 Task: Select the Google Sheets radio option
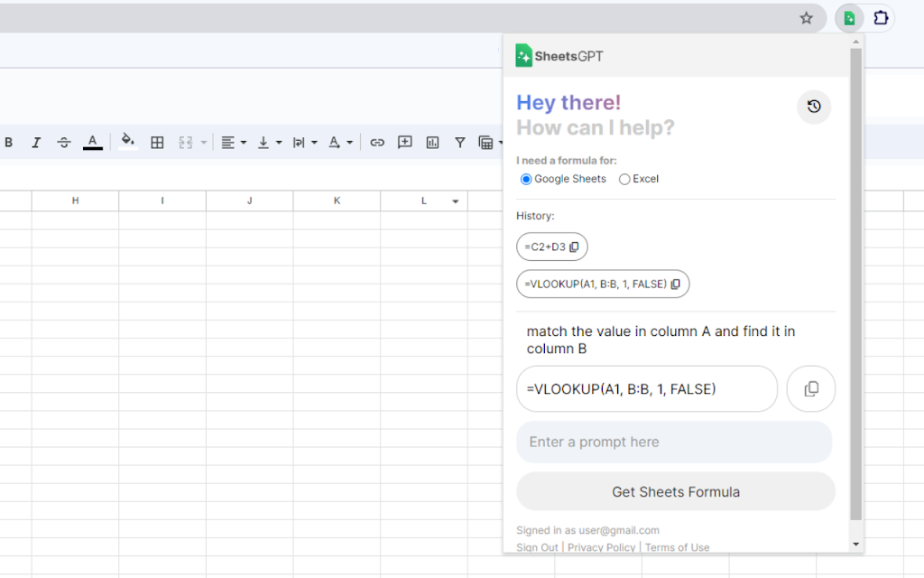tap(526, 180)
